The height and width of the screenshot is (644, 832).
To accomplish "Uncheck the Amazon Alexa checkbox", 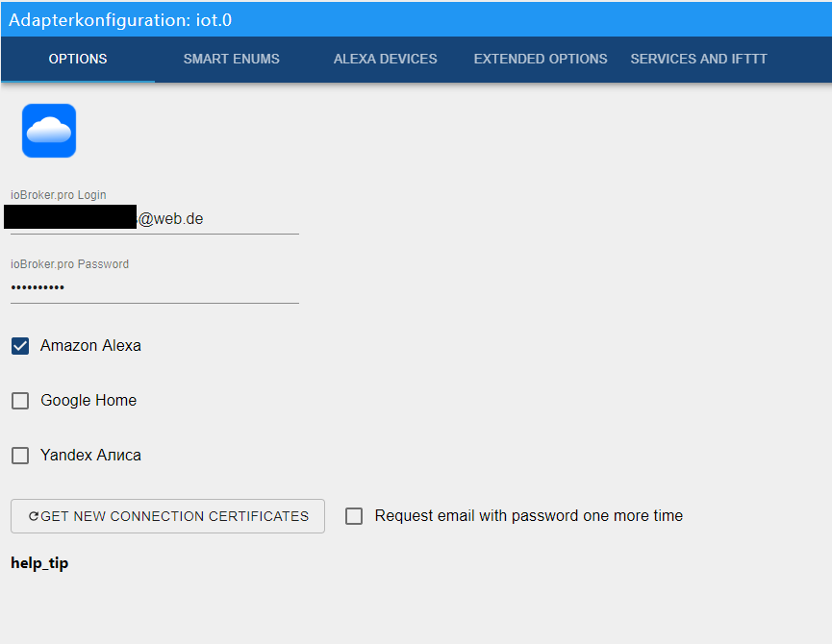I will coord(20,346).
